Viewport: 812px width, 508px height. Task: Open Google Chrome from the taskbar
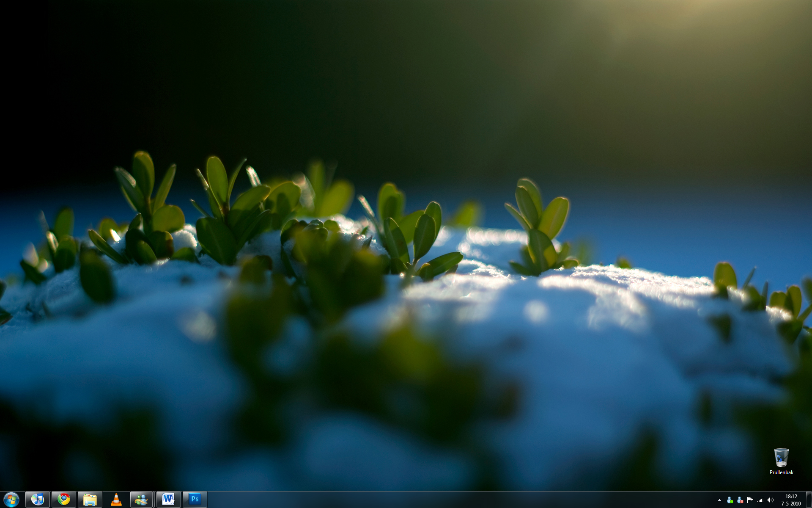point(64,500)
